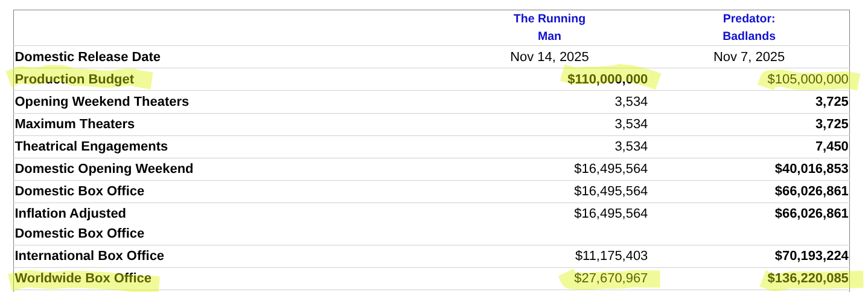Click Predator: Badlands worldwide total $136,220,085
The width and height of the screenshot is (868, 292).
(808, 278)
